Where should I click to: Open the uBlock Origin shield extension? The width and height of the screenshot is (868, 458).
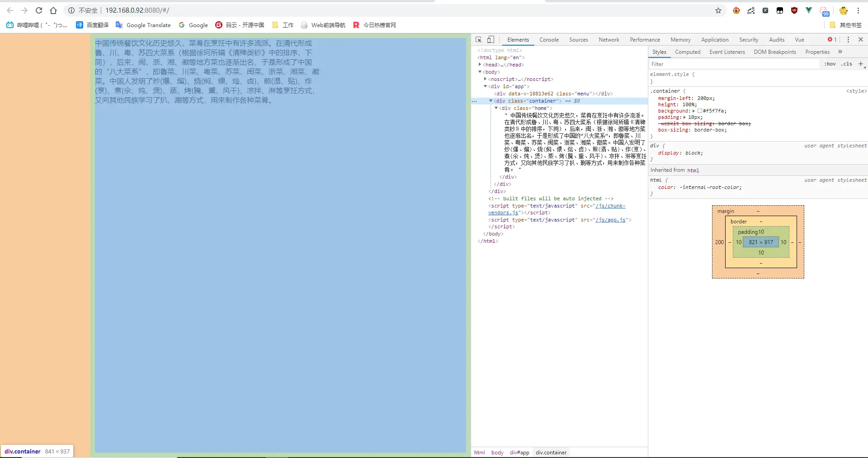(794, 10)
